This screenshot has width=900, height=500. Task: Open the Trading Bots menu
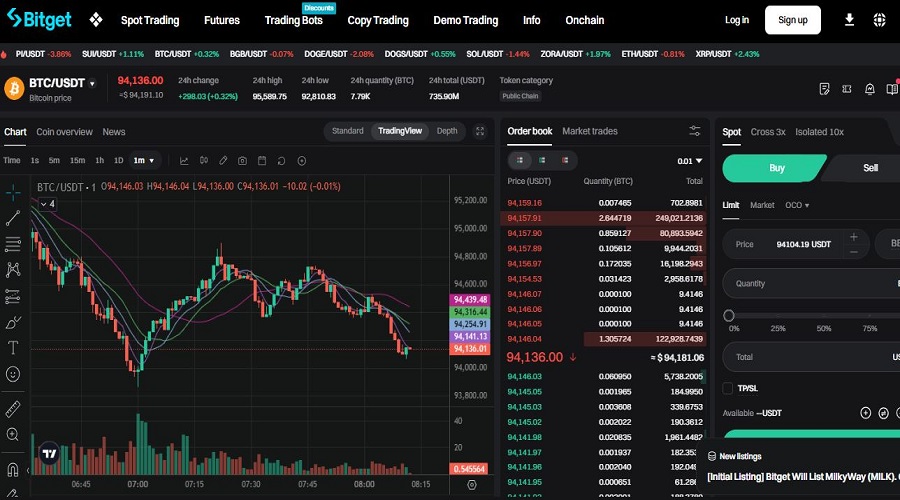click(x=293, y=20)
